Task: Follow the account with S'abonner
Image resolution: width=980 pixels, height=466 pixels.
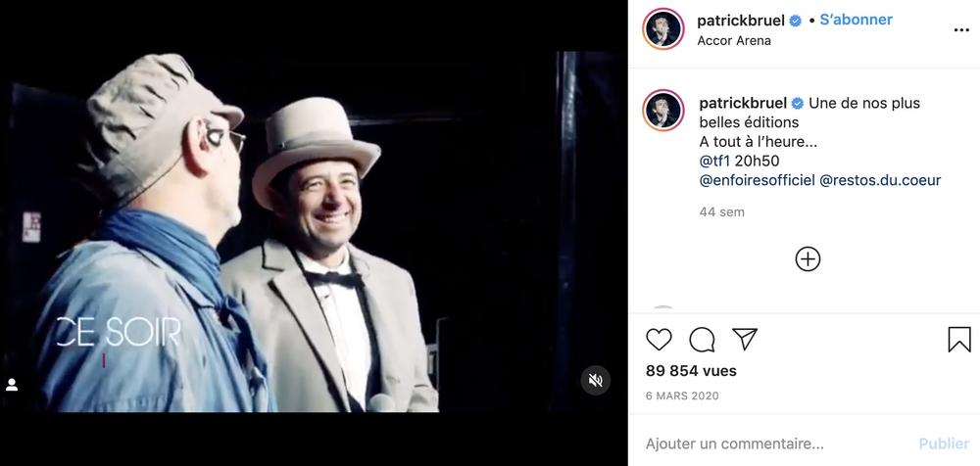Action: 856,21
